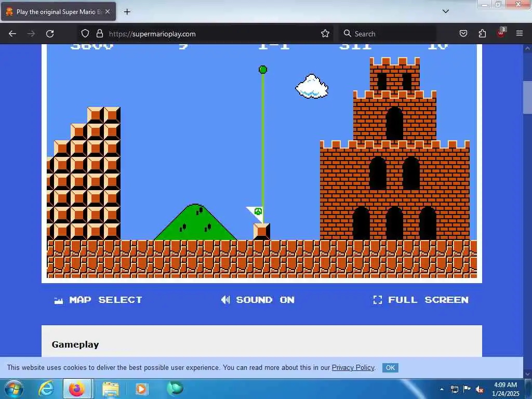Open tracking protection shield icon

85,34
